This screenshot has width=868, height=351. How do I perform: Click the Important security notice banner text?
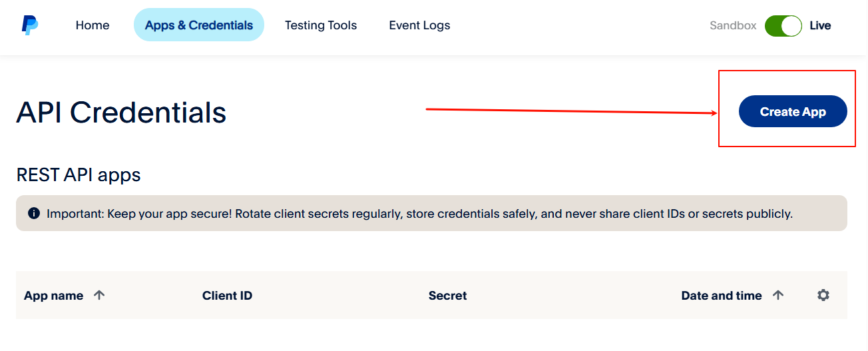point(419,214)
